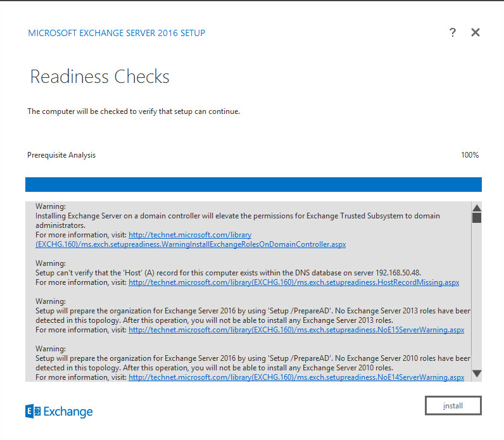Click the Exchange logo icon
This screenshot has height=440, width=504.
point(33,412)
